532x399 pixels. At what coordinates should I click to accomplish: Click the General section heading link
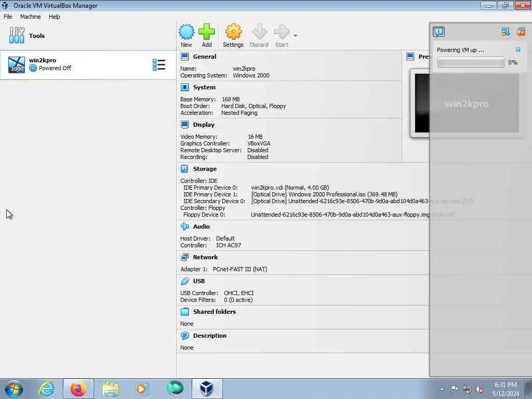point(205,57)
